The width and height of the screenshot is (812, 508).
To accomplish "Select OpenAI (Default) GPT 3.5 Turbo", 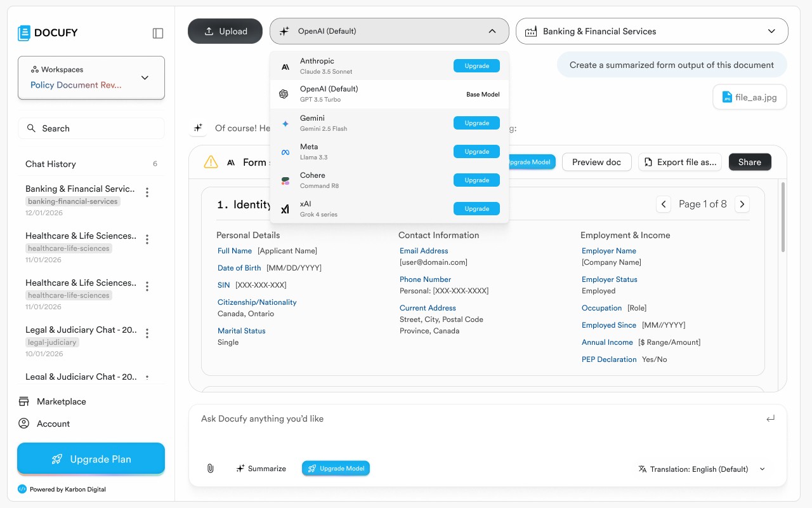I will pos(390,94).
